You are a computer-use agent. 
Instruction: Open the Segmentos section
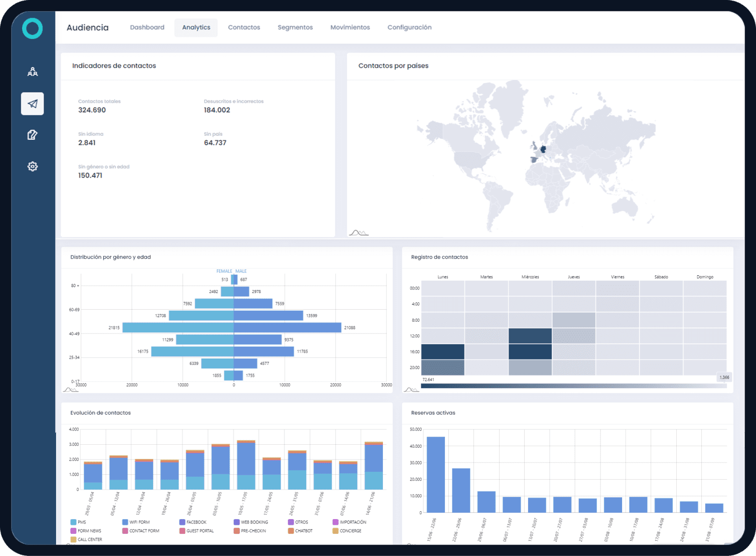pos(295,27)
